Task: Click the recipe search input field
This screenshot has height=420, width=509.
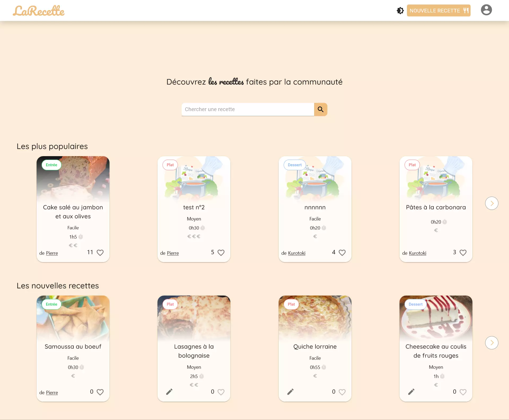Action: coord(248,109)
